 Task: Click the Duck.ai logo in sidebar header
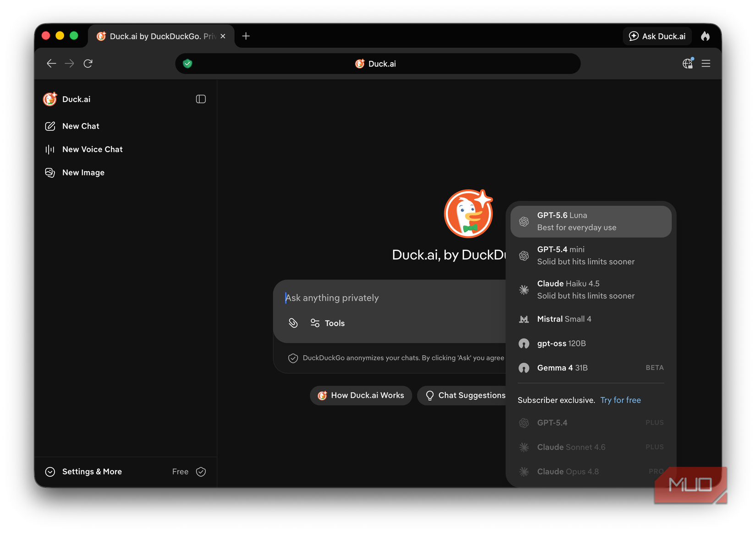click(x=50, y=99)
